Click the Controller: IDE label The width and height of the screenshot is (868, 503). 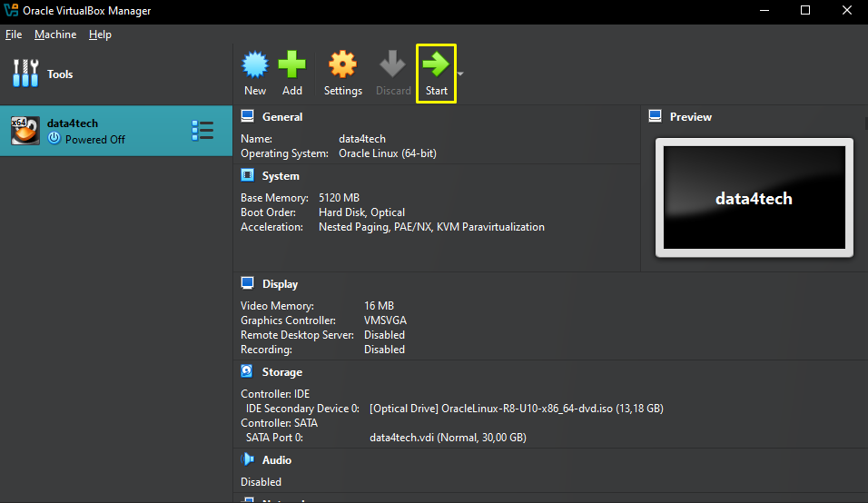pyautogui.click(x=275, y=394)
